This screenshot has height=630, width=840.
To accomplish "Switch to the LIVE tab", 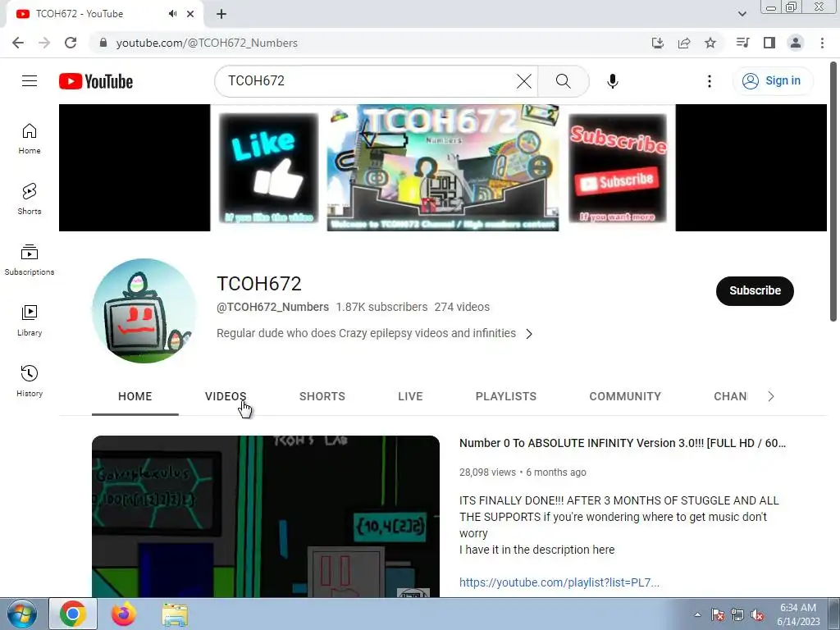I will click(410, 396).
